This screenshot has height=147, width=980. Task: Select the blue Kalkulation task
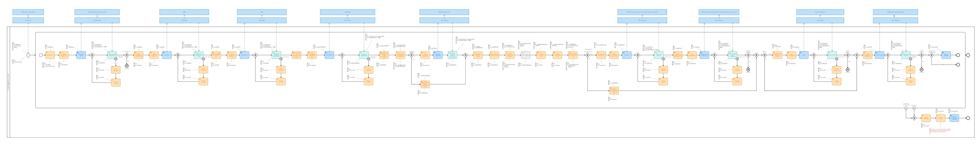pos(167,55)
